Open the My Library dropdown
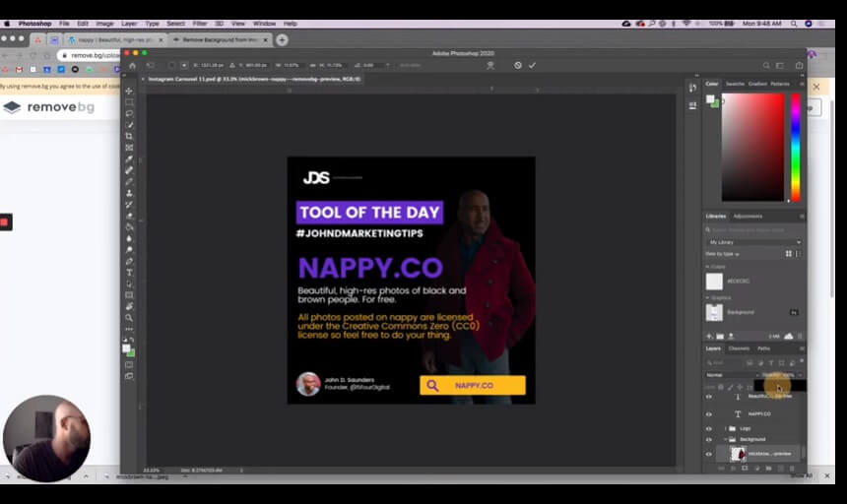 pos(754,242)
